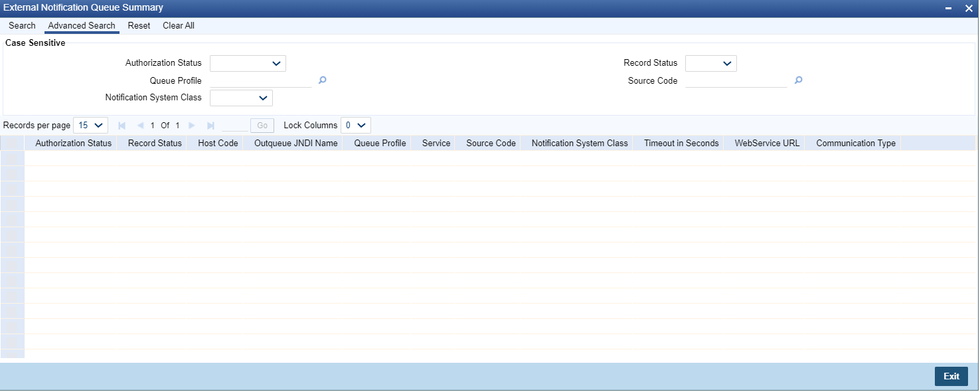Run the Search command
980x392 pixels.
22,25
